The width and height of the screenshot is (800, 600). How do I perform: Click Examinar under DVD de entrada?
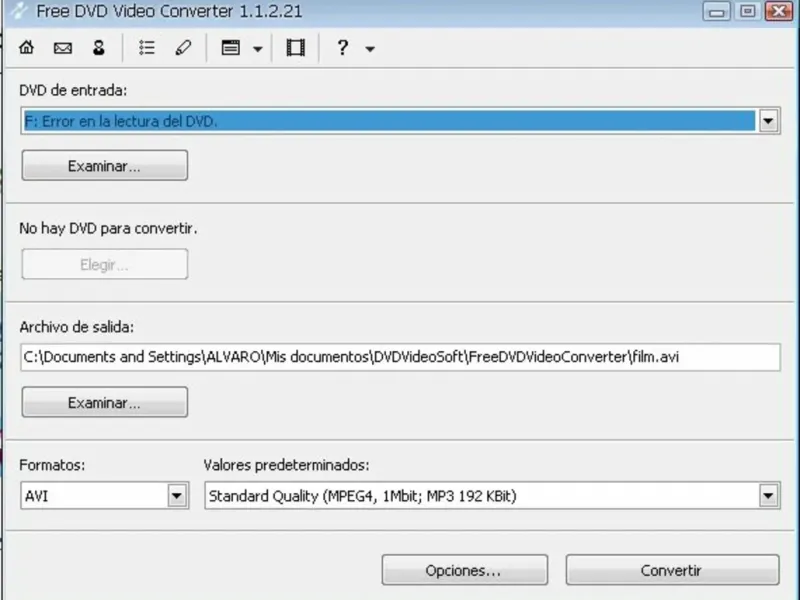click(105, 165)
